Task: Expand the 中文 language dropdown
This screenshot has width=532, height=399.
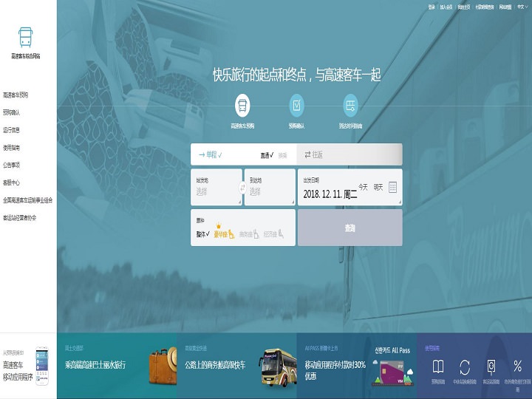Action: pos(522,7)
